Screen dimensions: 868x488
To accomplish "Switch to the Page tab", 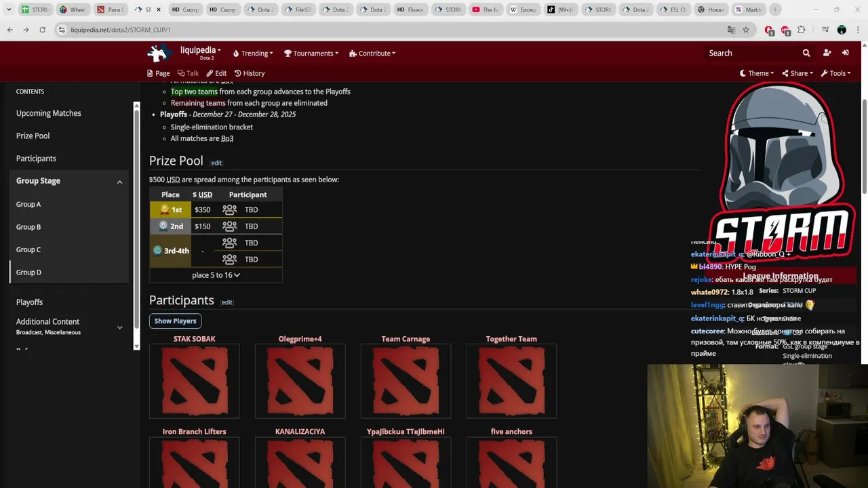I will point(159,73).
